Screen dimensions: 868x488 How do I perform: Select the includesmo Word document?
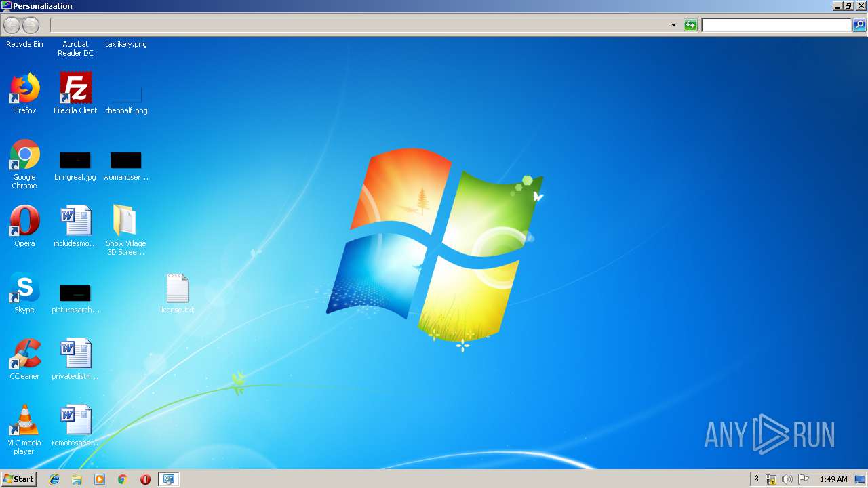click(75, 226)
